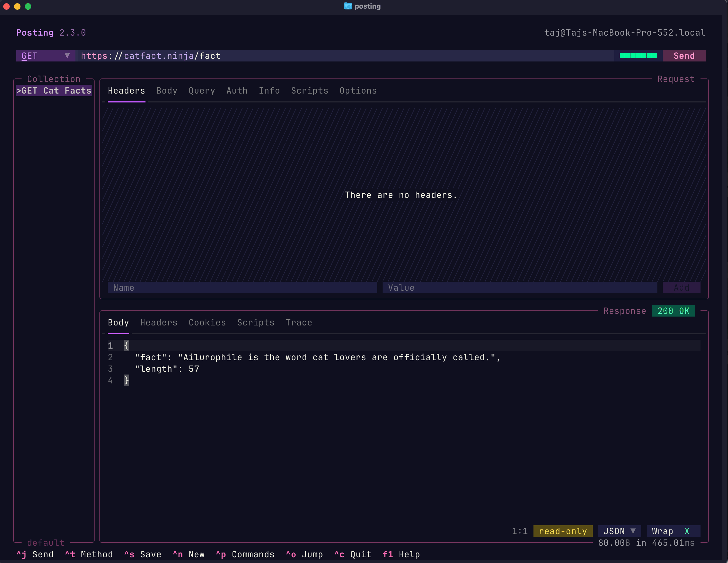Viewport: 728px width, 563px height.
Task: Focus the header Name input field
Action: tap(242, 287)
